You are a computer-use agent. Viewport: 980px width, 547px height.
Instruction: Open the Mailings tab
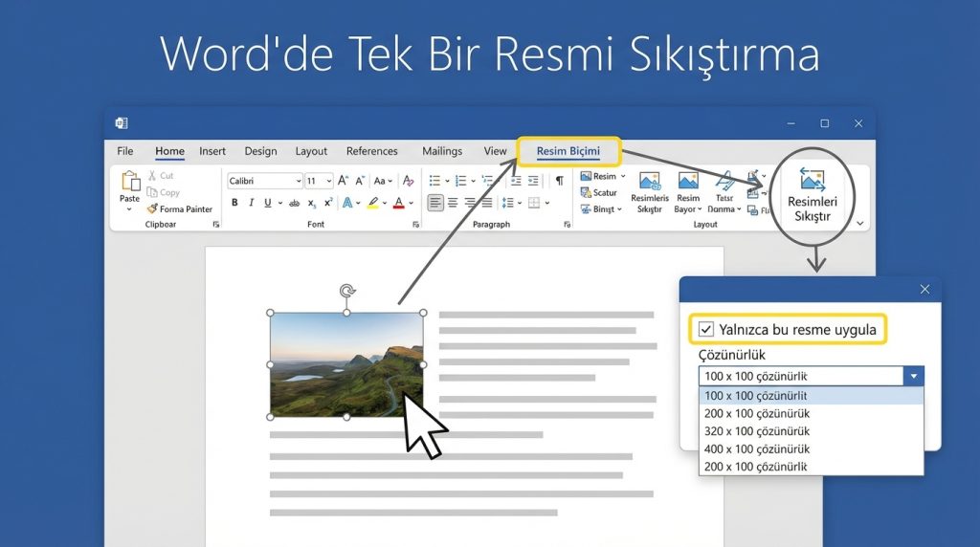442,151
